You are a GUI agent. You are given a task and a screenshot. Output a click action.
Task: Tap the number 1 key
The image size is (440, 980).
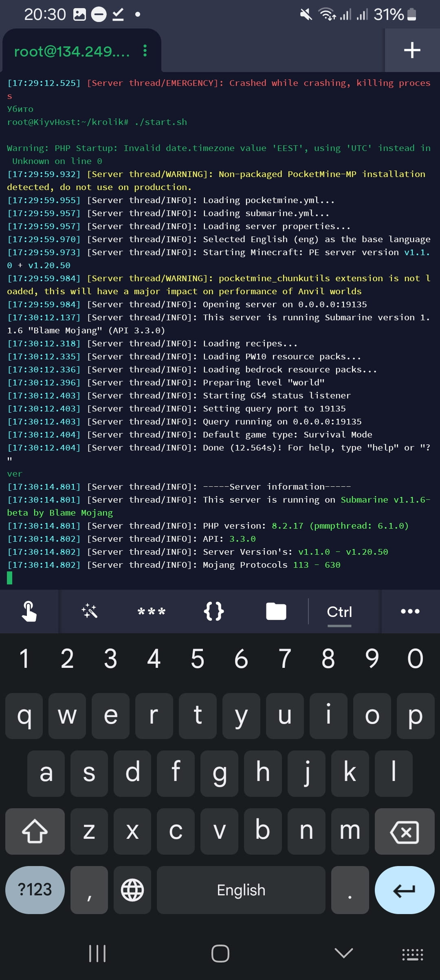point(24,658)
